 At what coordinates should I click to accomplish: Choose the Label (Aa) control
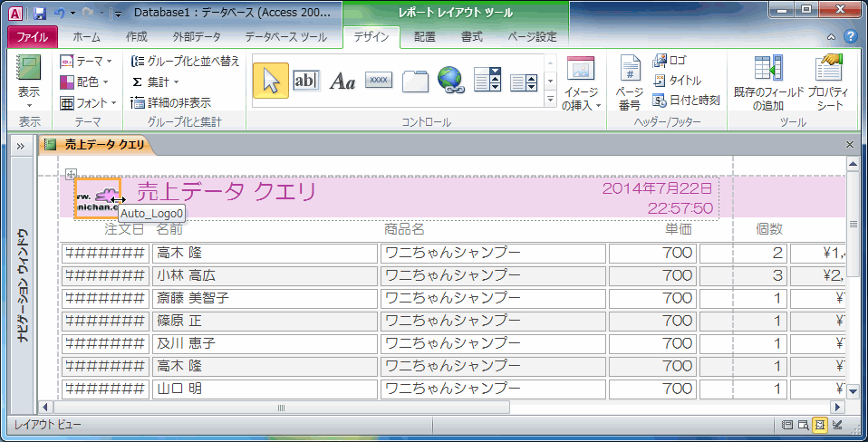[342, 81]
